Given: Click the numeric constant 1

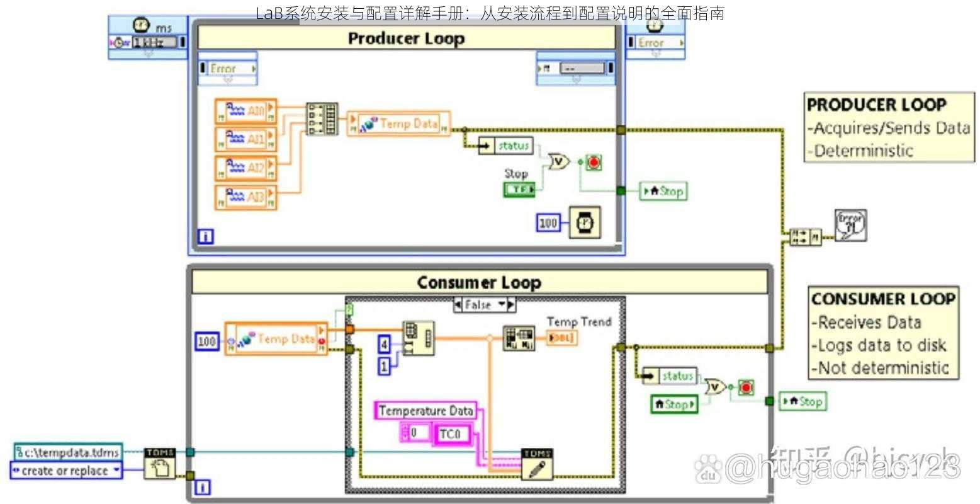Looking at the screenshot, I should coord(385,365).
